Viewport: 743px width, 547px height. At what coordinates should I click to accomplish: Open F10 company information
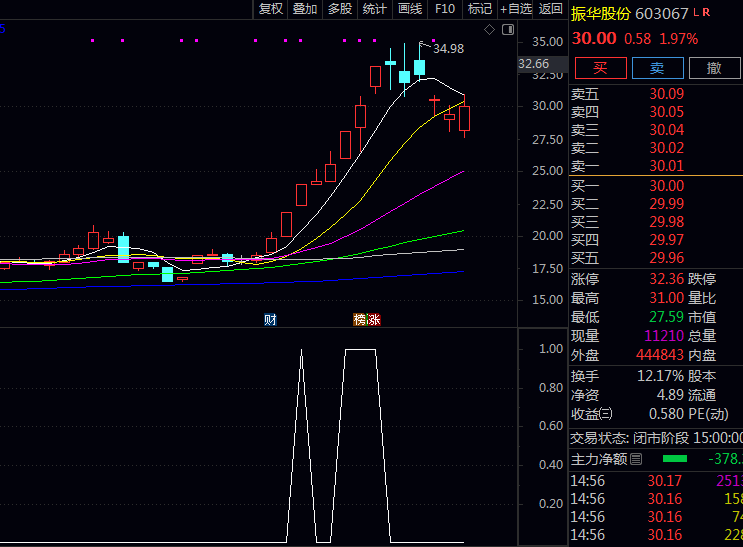(x=445, y=9)
